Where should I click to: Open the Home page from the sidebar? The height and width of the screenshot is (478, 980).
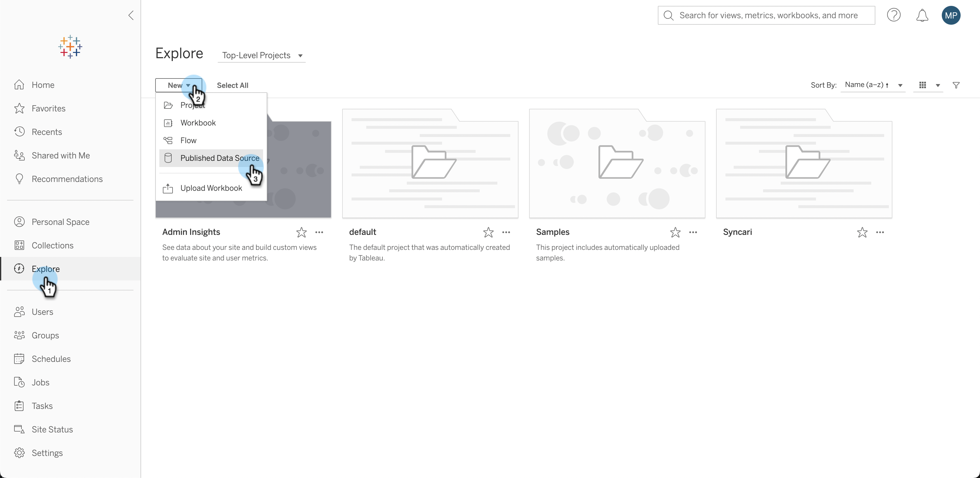(70, 85)
